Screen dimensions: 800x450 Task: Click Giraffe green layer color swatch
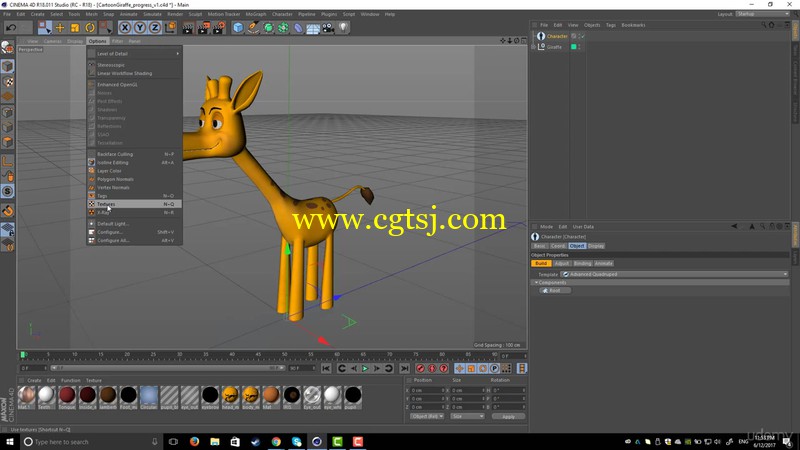(x=573, y=47)
